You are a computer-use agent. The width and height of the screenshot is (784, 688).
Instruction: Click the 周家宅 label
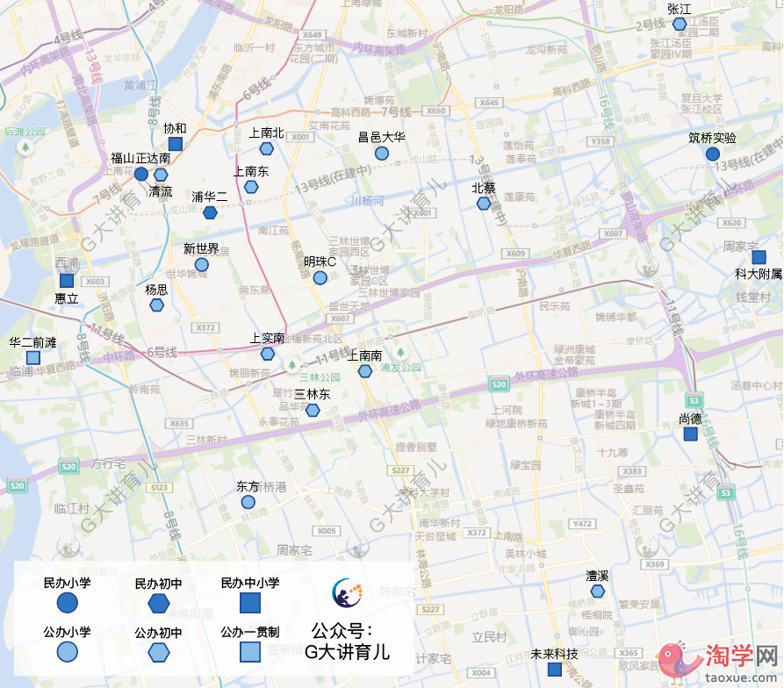click(x=294, y=550)
